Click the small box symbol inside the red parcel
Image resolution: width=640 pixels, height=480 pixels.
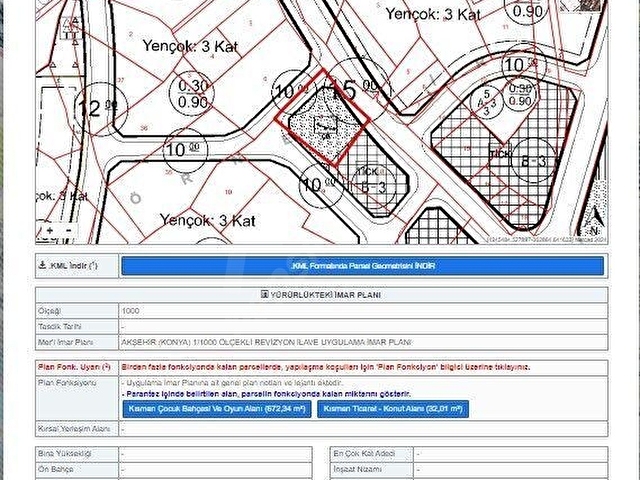[x=325, y=124]
